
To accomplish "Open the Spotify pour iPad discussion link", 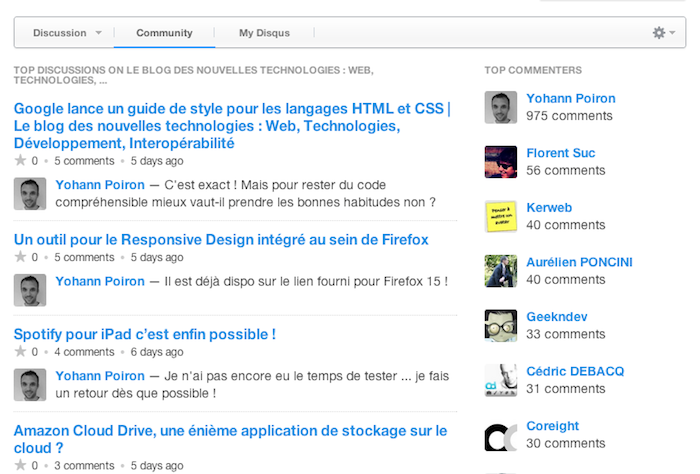I will (144, 334).
